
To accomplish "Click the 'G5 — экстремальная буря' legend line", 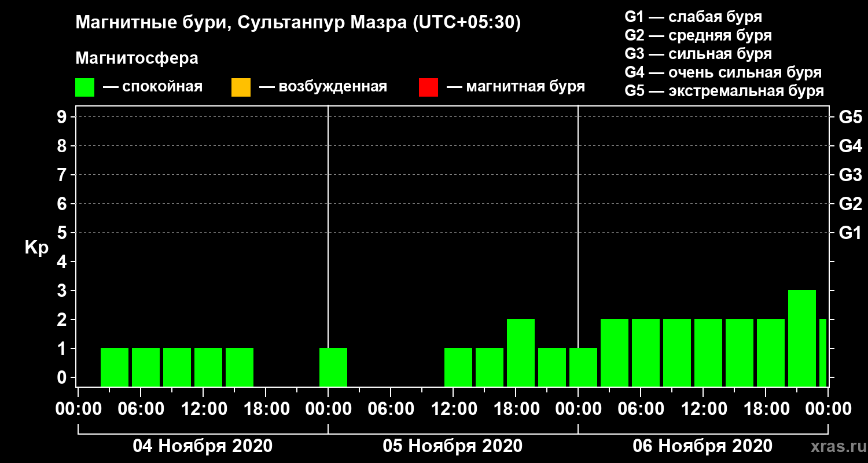I will [x=724, y=91].
